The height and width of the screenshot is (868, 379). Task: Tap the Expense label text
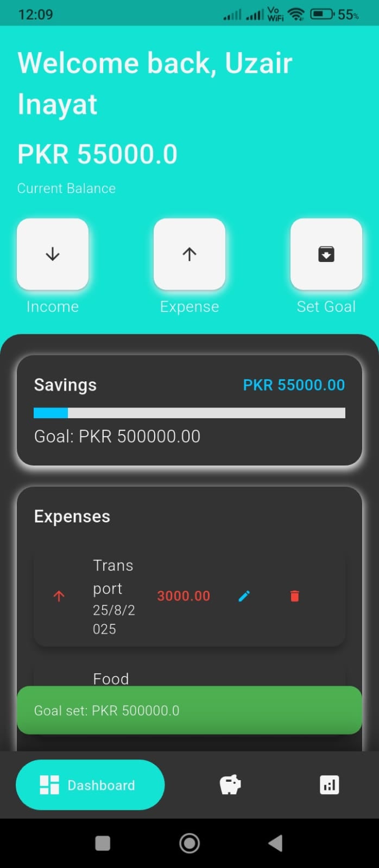pyautogui.click(x=189, y=307)
